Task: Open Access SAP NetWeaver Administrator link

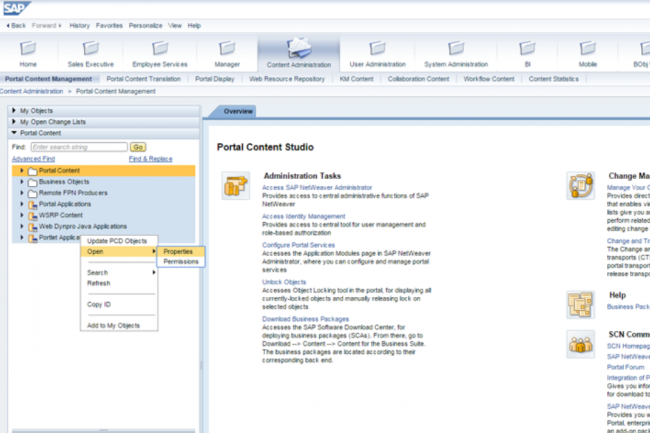Action: click(317, 187)
